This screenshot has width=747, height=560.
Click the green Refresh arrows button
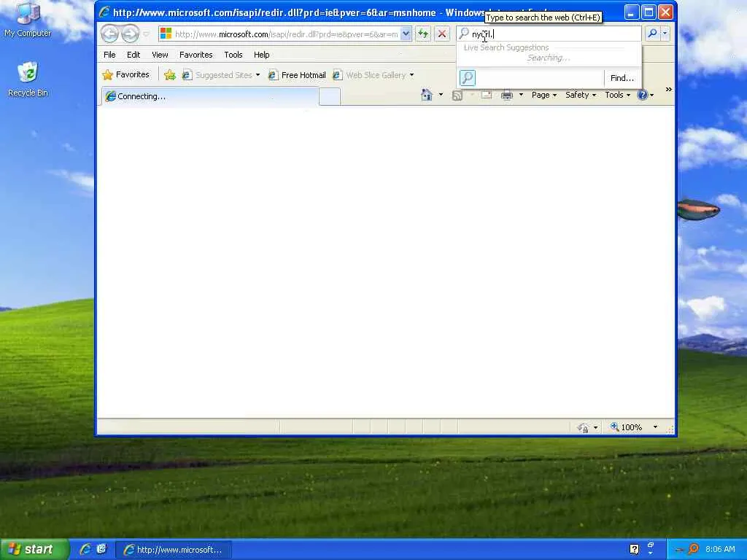click(x=422, y=34)
